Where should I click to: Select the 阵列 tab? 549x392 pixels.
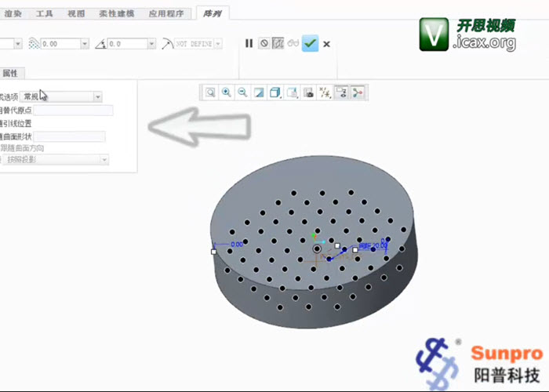[x=213, y=13]
